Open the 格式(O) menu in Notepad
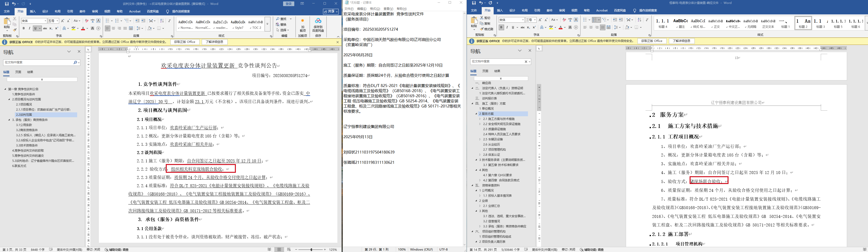This screenshot has width=868, height=252. (x=375, y=9)
